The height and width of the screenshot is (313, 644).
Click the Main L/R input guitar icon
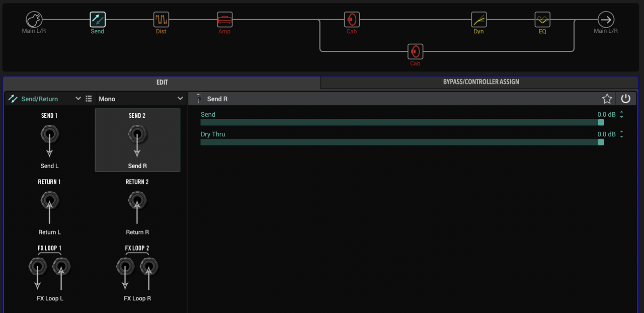[x=34, y=20]
